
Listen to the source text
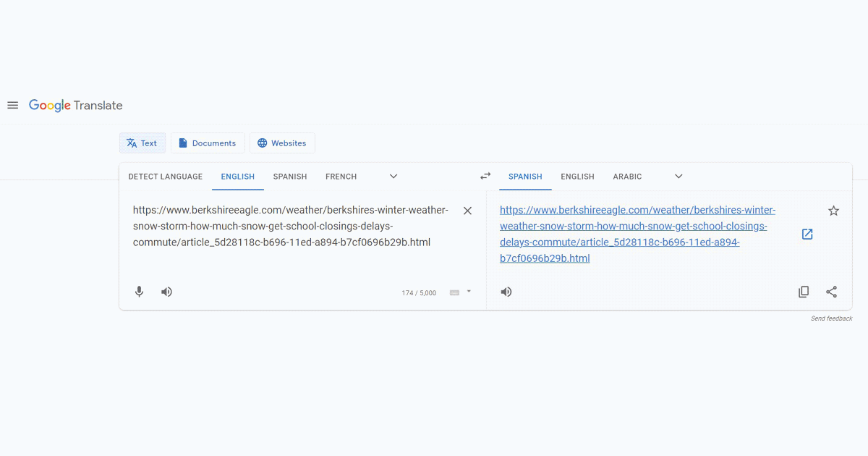tap(166, 292)
